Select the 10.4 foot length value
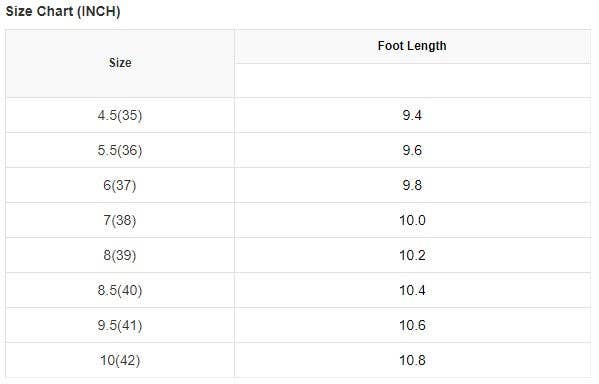This screenshot has width=599, height=384. click(x=412, y=290)
